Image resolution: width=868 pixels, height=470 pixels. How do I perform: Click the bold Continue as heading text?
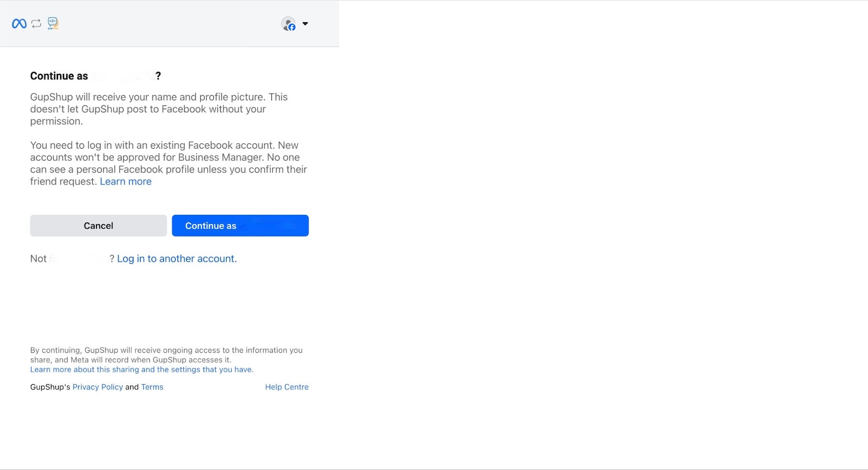pos(59,76)
